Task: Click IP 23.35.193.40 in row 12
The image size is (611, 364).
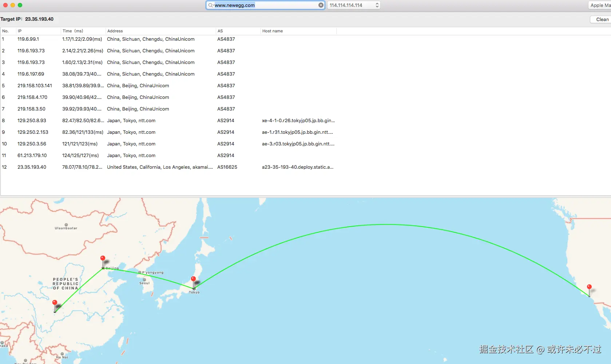Action: [x=32, y=167]
